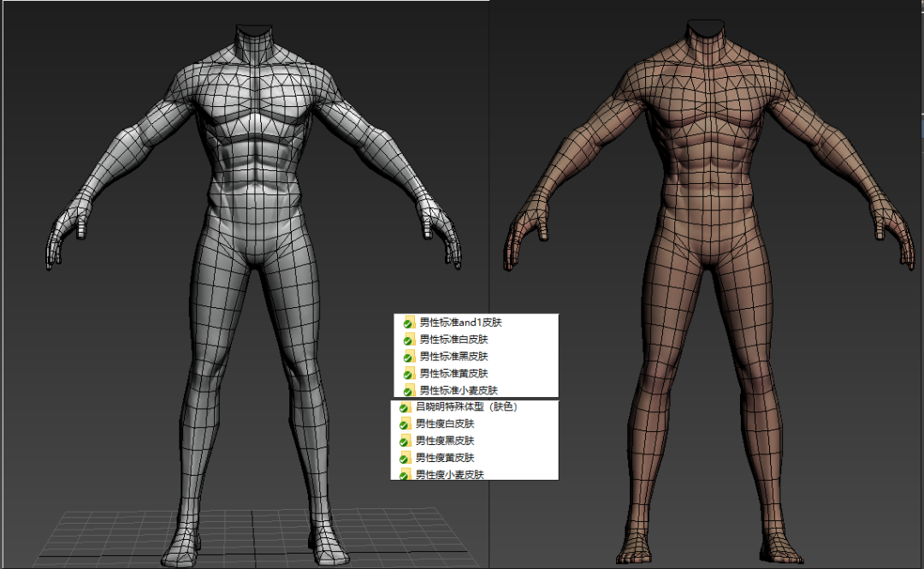Click the folder icon beside 男性瘦白皮肤
The width and height of the screenshot is (924, 569).
point(406,424)
